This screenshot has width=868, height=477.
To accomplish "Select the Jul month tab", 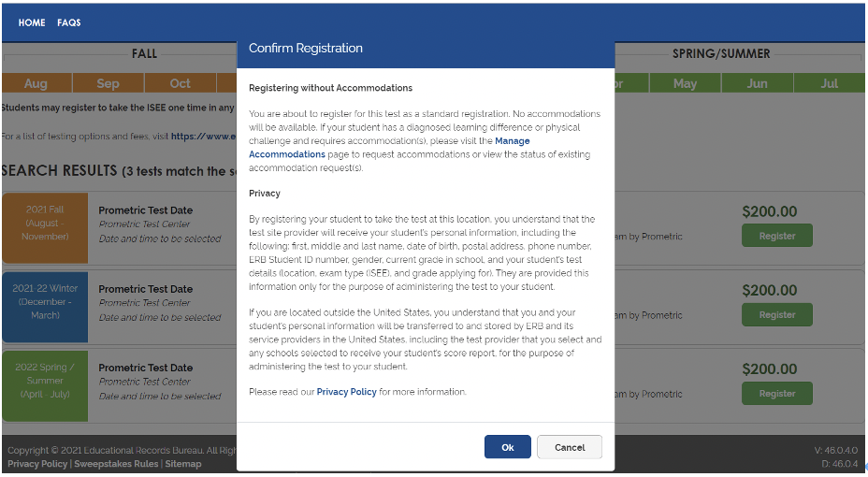I will 829,83.
